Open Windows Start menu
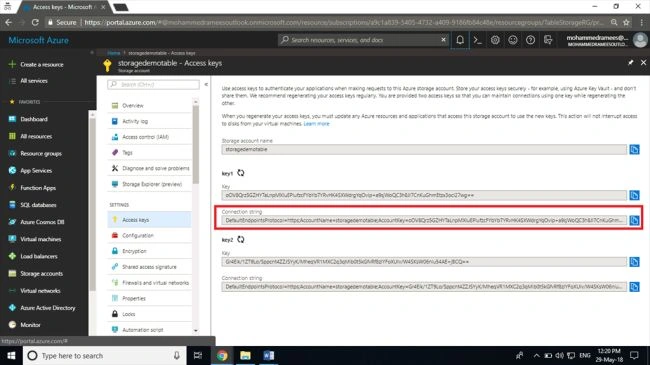This screenshot has width=650, height=365. [11, 355]
